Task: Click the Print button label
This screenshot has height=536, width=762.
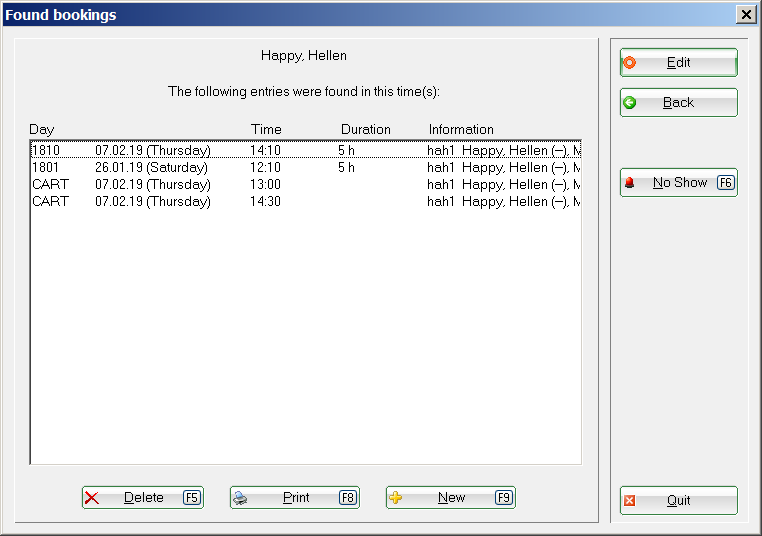Action: (296, 498)
